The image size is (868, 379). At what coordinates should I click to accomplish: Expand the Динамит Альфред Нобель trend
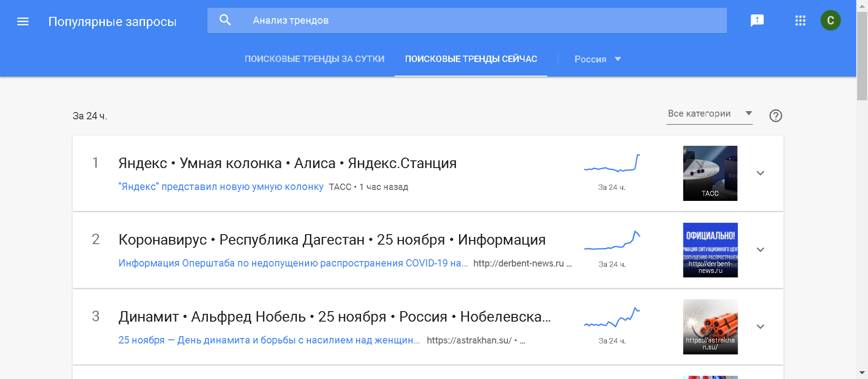pos(760,327)
